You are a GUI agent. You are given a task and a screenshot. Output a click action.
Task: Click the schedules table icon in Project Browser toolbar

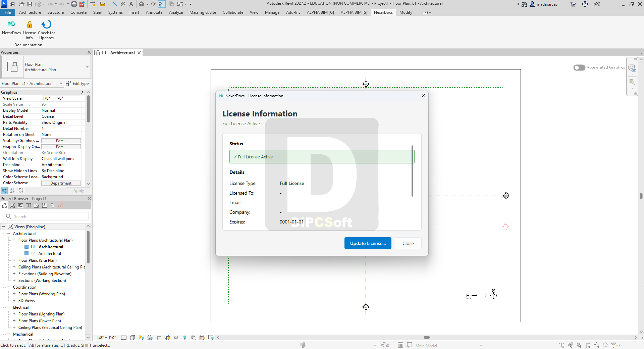[29, 205]
